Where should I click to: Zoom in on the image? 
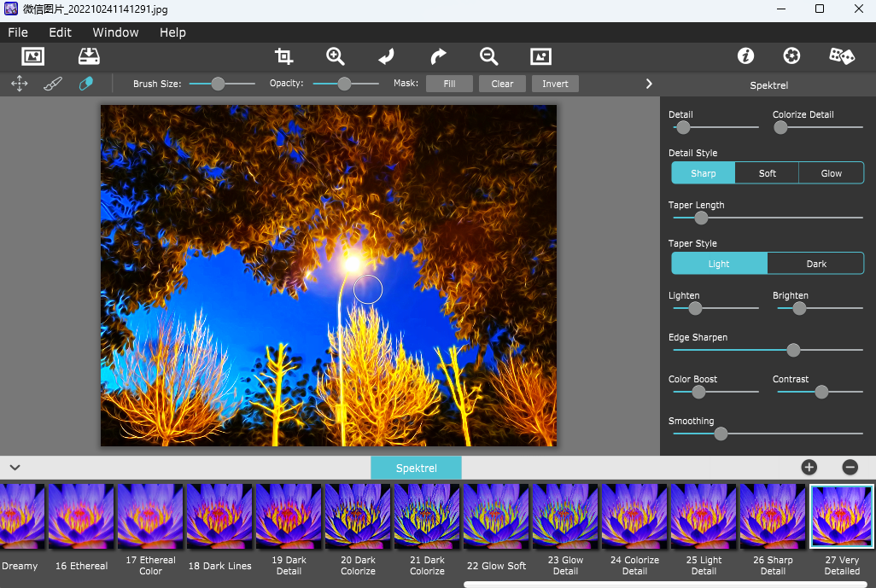coord(335,56)
